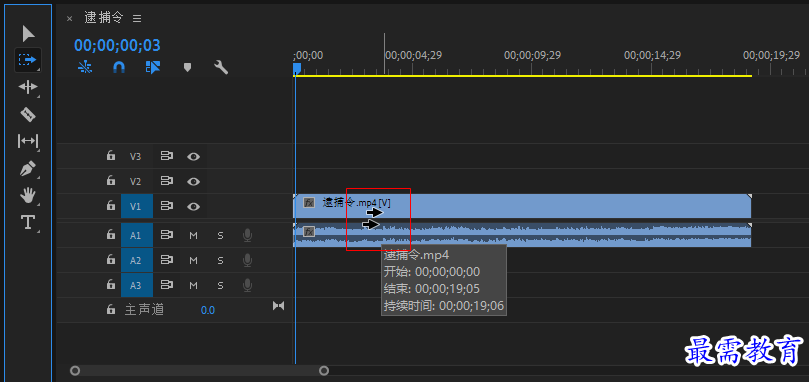Viewport: 809px width, 382px height.
Task: Toggle timeline Snap magnet icon
Action: (x=119, y=67)
